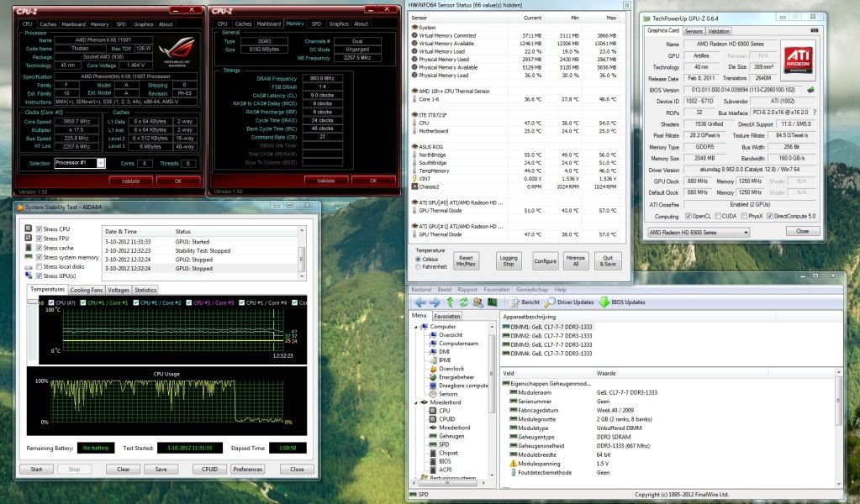Click the CPUID button in stability test
860x504 pixels.
click(x=209, y=470)
